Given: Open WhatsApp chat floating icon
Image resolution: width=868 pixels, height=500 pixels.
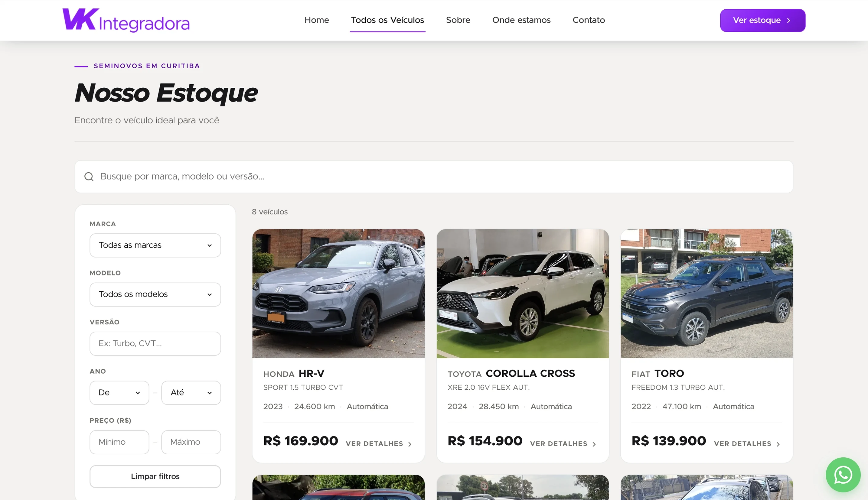Looking at the screenshot, I should tap(843, 475).
